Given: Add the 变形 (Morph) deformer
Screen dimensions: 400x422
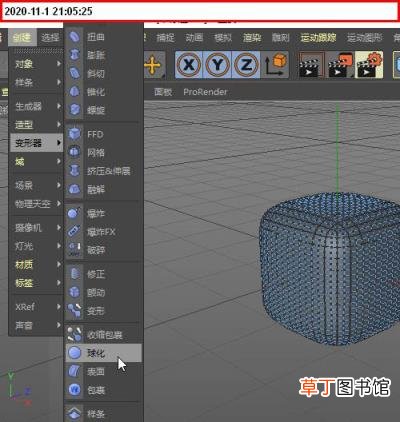Looking at the screenshot, I should coord(104,311).
